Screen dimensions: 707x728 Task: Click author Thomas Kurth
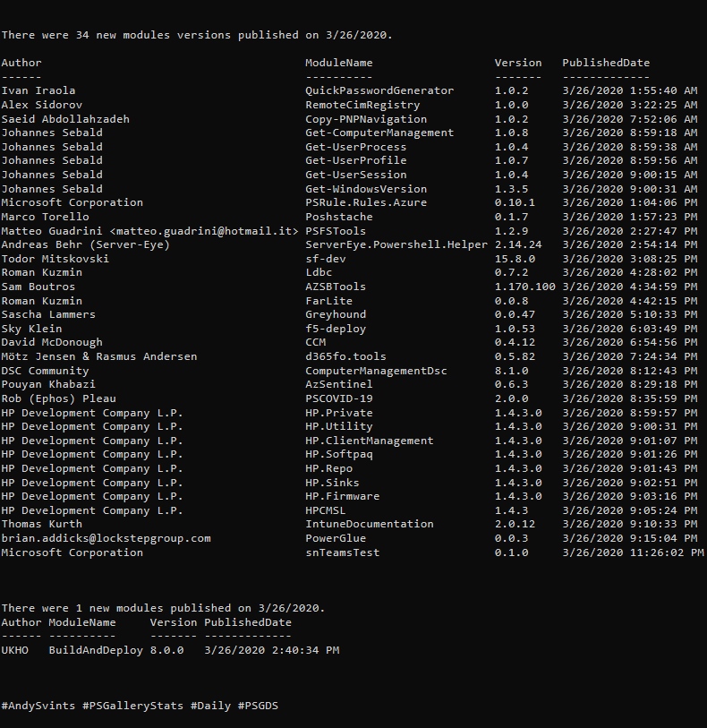42,524
